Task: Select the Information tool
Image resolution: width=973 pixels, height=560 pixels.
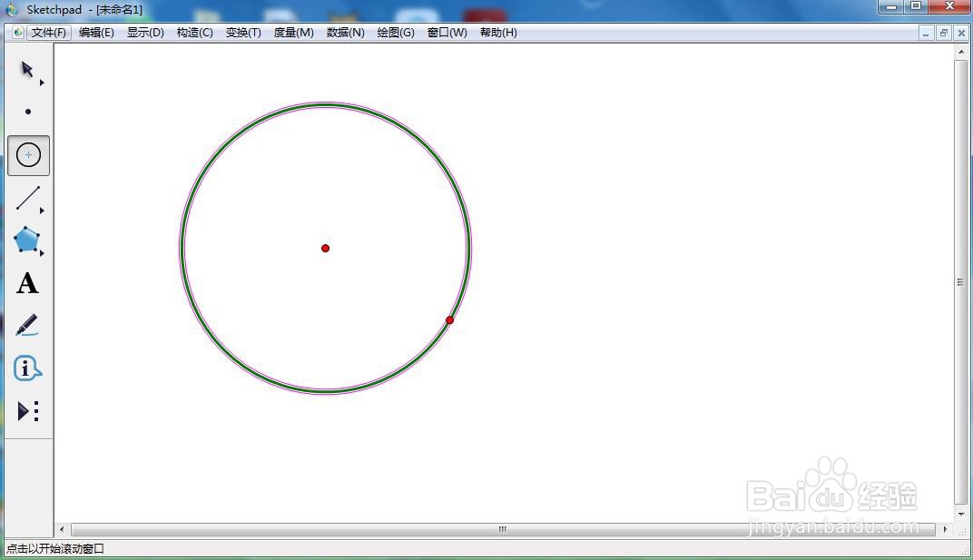Action: pos(27,368)
